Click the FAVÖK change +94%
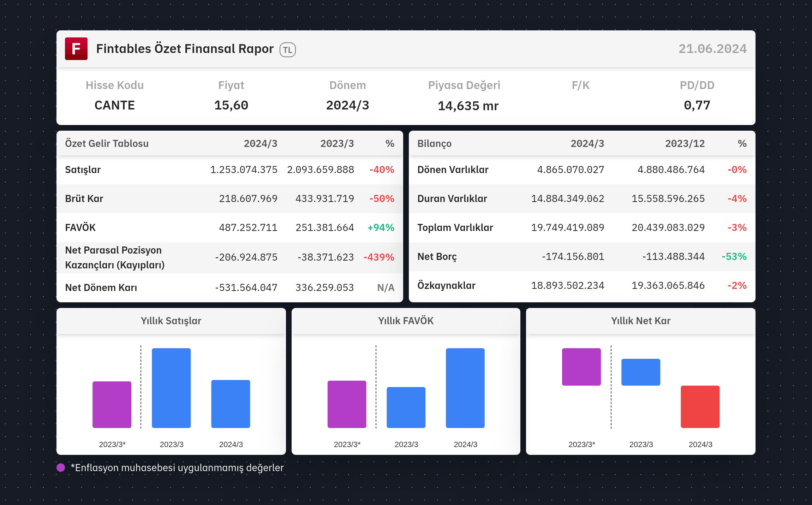Viewport: 812px width, 505px height. [381, 227]
